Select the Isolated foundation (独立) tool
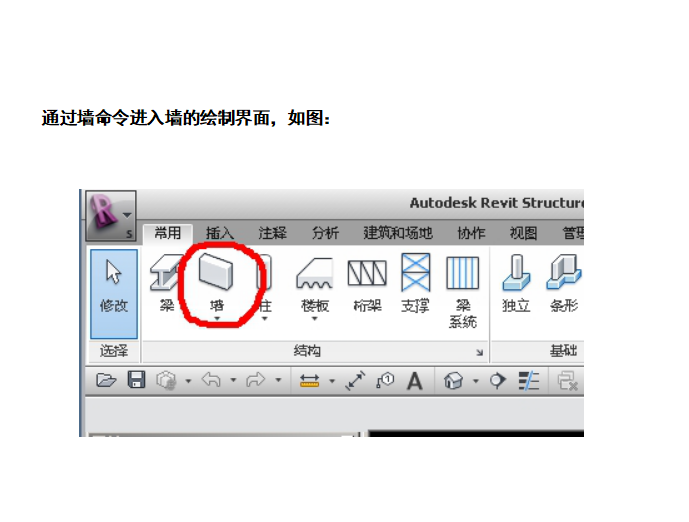689x522 pixels. (x=516, y=283)
